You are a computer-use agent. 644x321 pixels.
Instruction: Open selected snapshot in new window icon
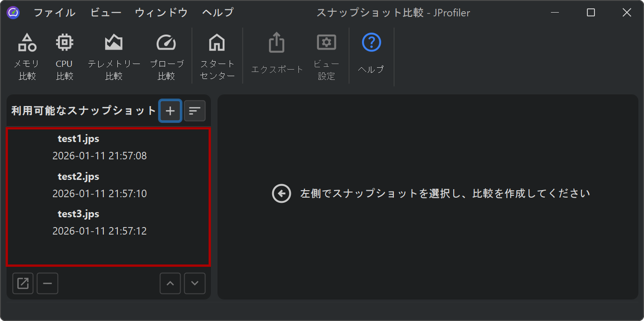pos(23,284)
